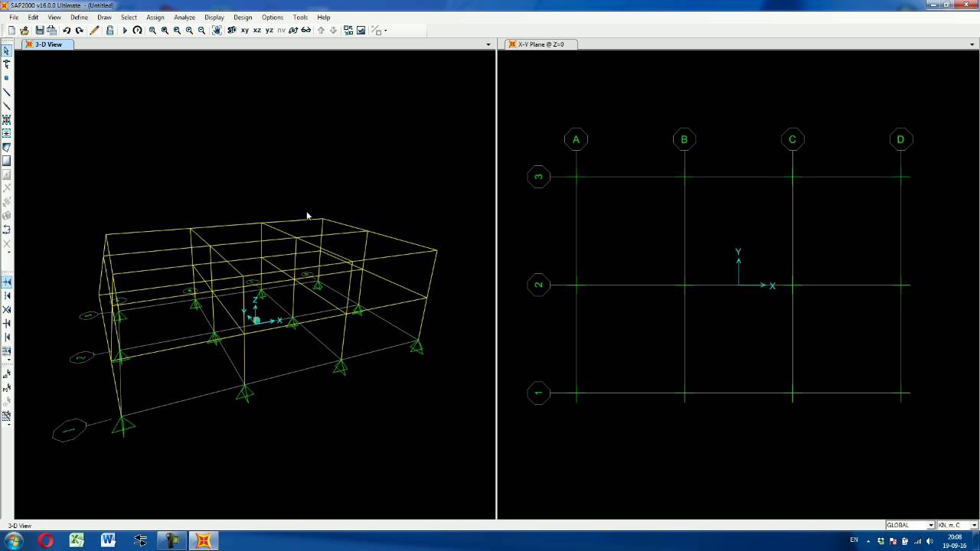980x551 pixels.
Task: Move up in the grid list
Action: (321, 31)
